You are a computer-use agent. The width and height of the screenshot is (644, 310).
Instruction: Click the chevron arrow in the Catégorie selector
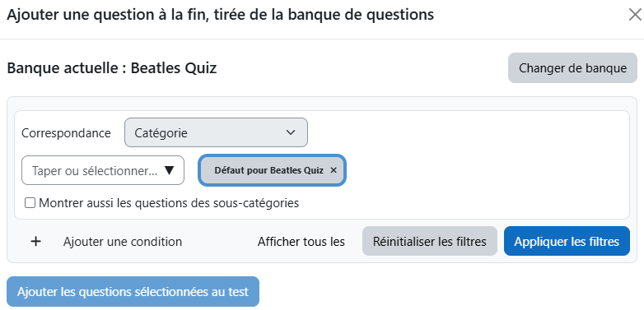291,132
